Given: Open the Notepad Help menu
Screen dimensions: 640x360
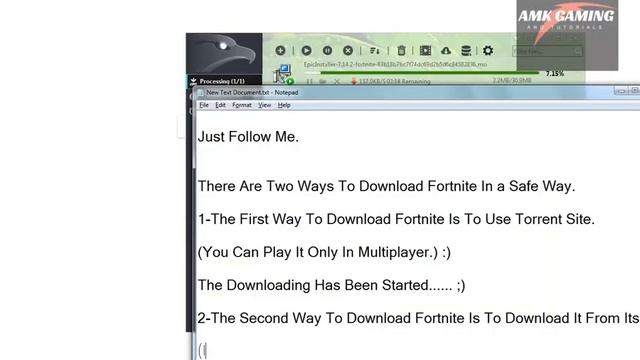Looking at the screenshot, I should coord(284,105).
